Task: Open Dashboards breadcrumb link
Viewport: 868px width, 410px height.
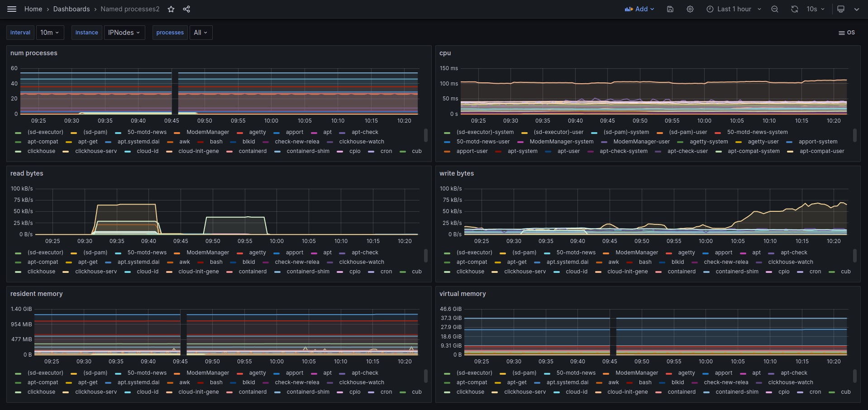Action: click(x=72, y=9)
